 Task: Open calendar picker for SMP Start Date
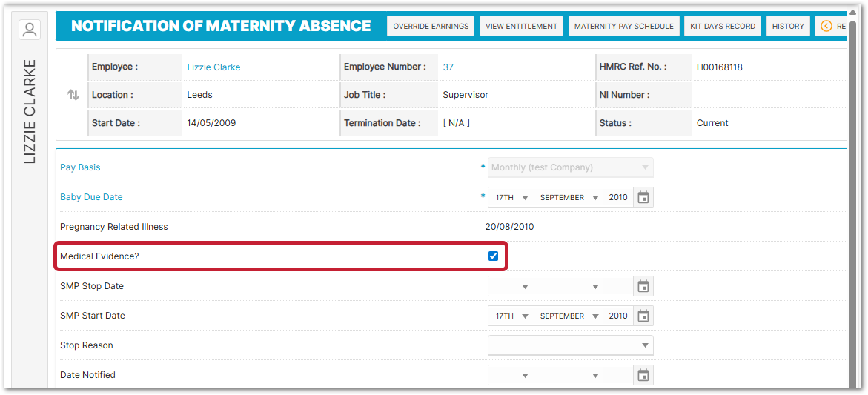click(x=643, y=316)
